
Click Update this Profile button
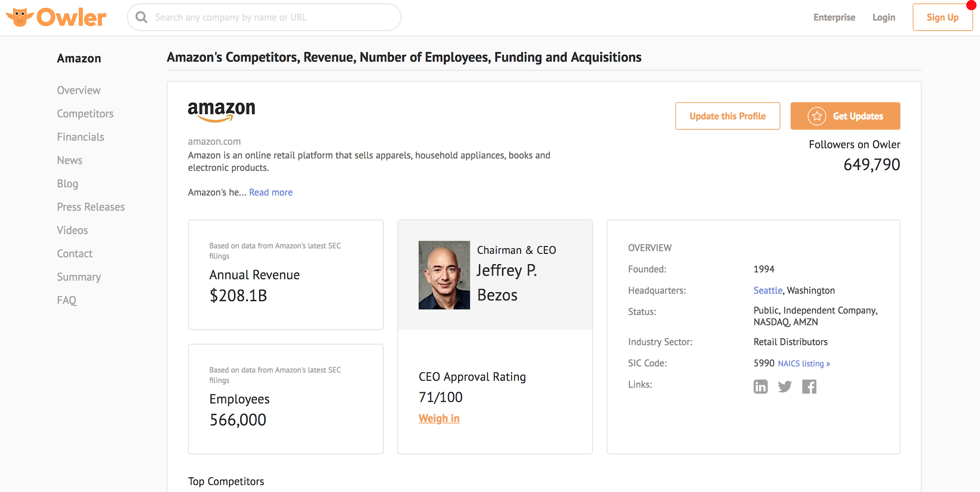coord(728,116)
